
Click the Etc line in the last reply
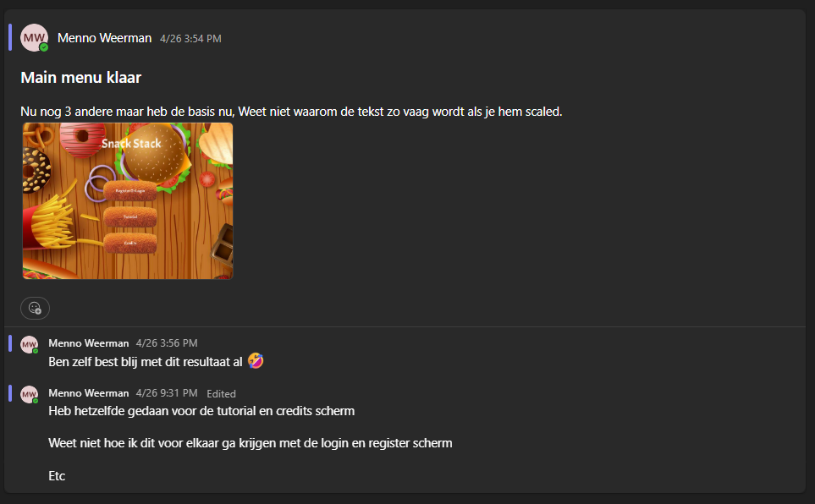point(57,476)
